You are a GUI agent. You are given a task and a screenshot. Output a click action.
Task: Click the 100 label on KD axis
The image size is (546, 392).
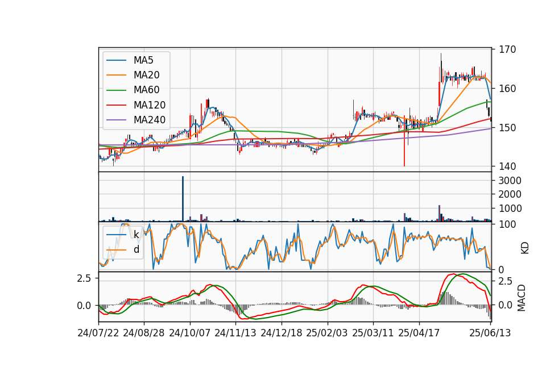[507, 224]
